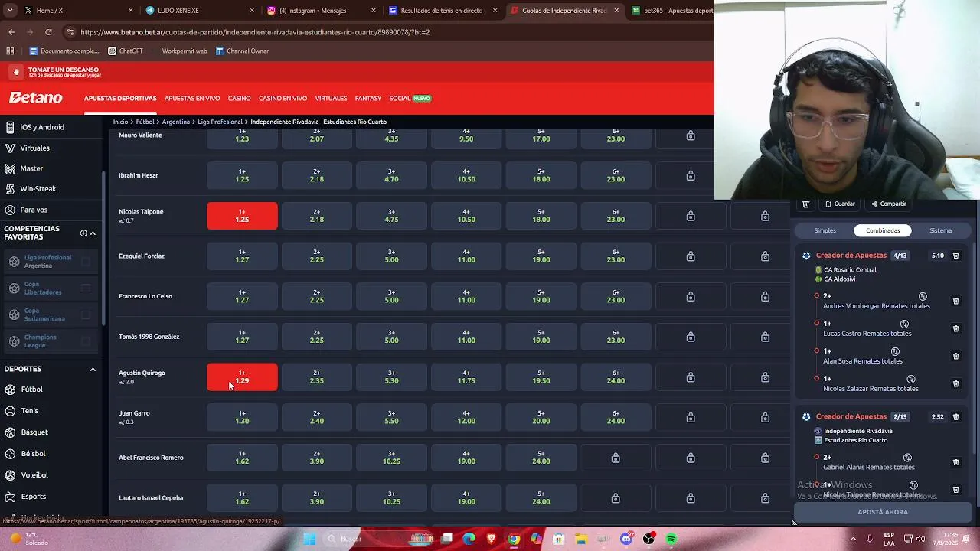Open the Para vos sidebar item

click(x=34, y=210)
